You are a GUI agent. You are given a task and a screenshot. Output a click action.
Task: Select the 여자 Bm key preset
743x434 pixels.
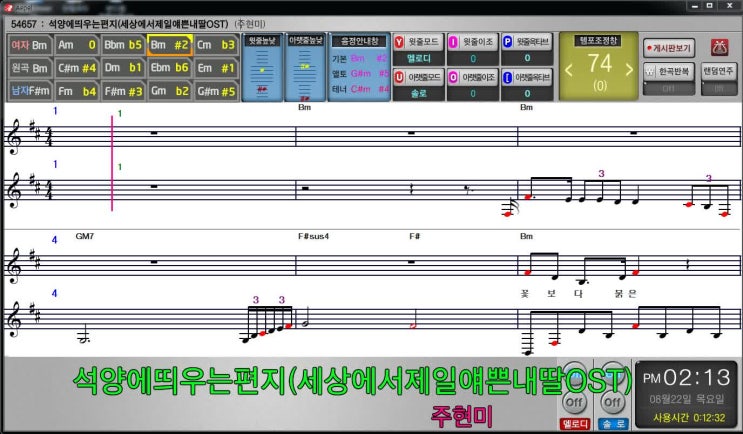(29, 44)
